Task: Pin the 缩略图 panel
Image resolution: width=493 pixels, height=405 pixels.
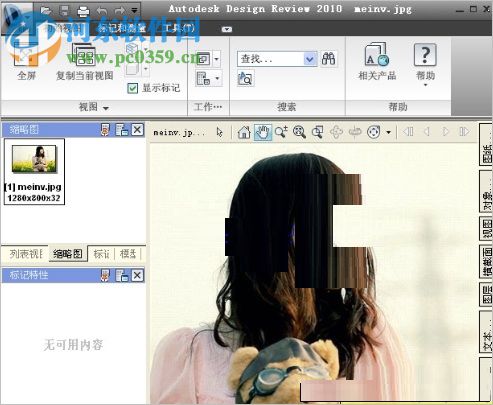Action: click(x=105, y=130)
